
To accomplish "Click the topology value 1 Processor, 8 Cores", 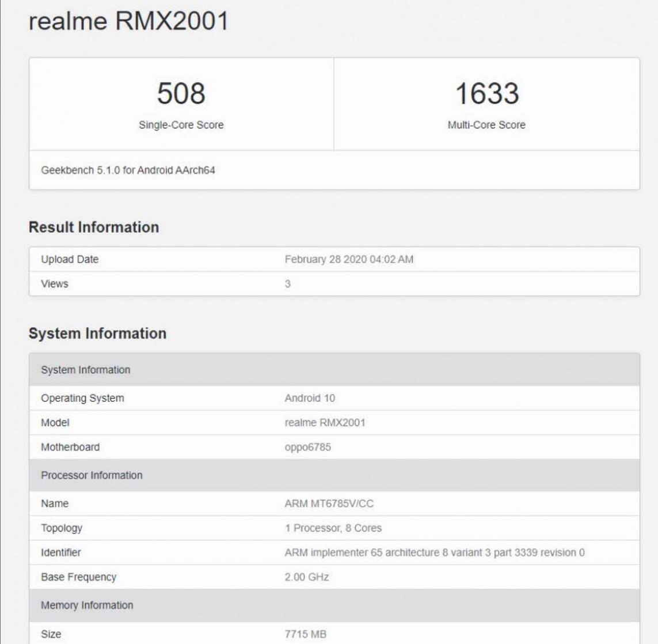I will click(333, 528).
